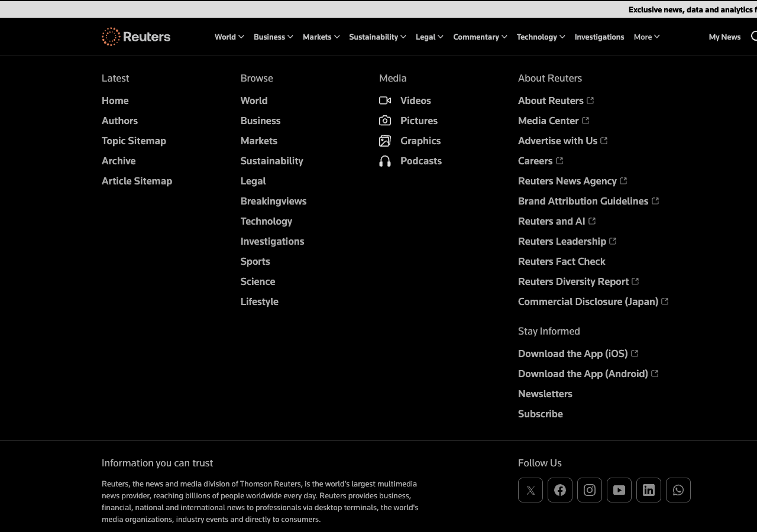Screen dimensions: 757x532
Task: Open Videos under Media
Action: 415,100
